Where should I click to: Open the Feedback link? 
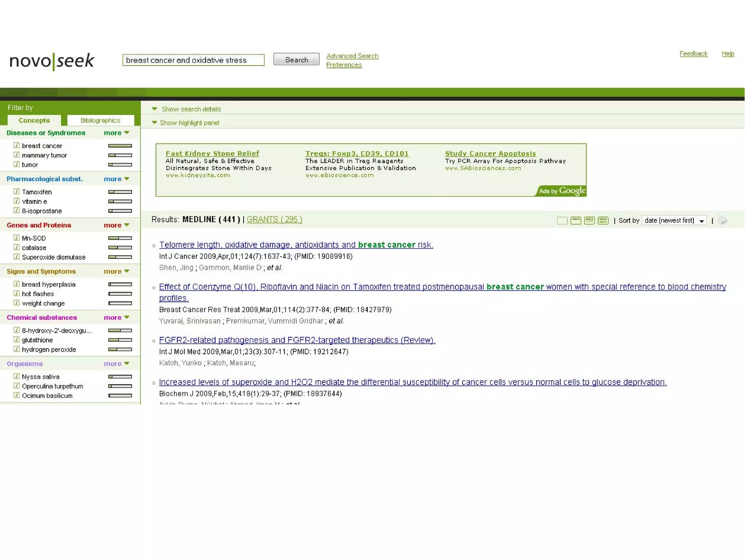(x=693, y=54)
